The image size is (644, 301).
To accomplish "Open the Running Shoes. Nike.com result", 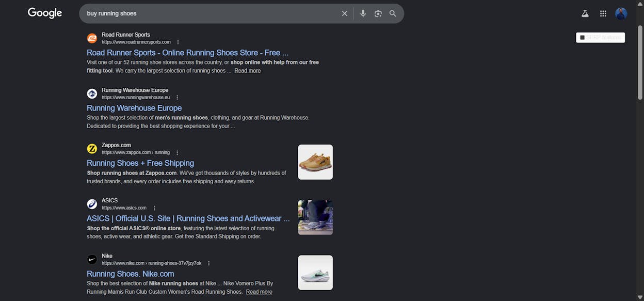I will pos(131,274).
